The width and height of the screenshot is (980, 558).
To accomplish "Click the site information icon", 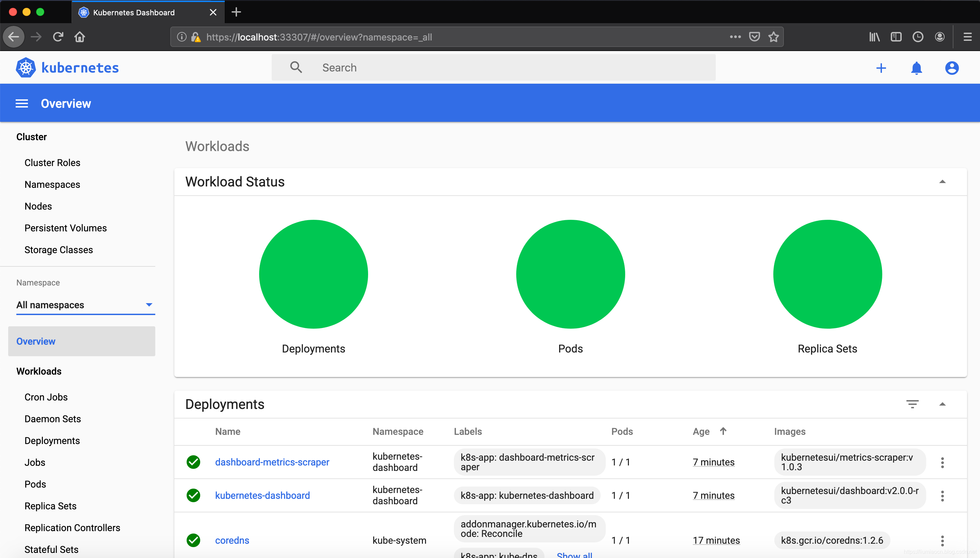I will [x=182, y=37].
